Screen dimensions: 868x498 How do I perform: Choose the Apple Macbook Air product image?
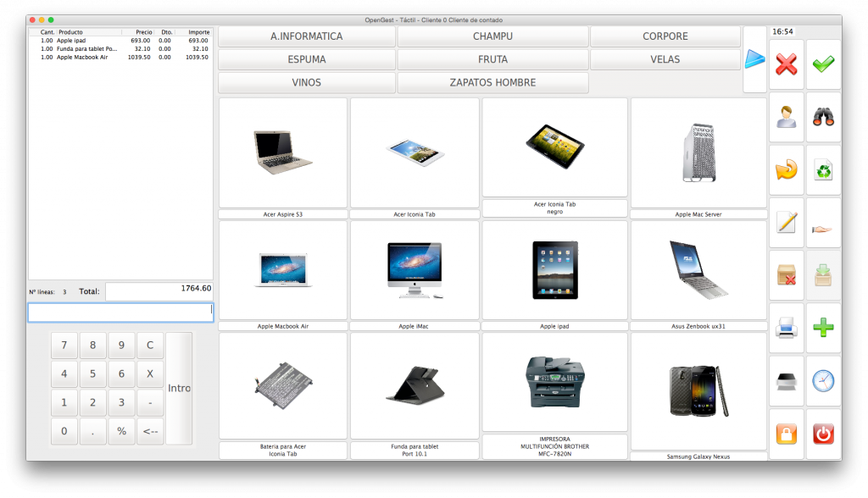tap(283, 270)
